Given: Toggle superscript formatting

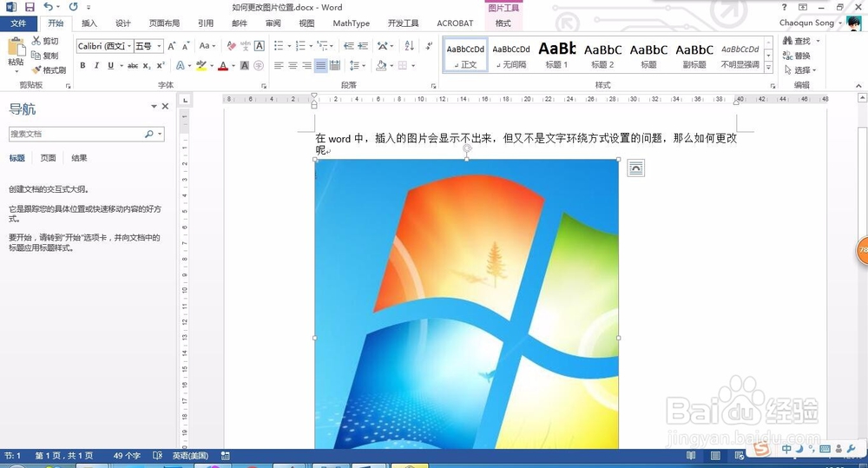Looking at the screenshot, I should (161, 65).
